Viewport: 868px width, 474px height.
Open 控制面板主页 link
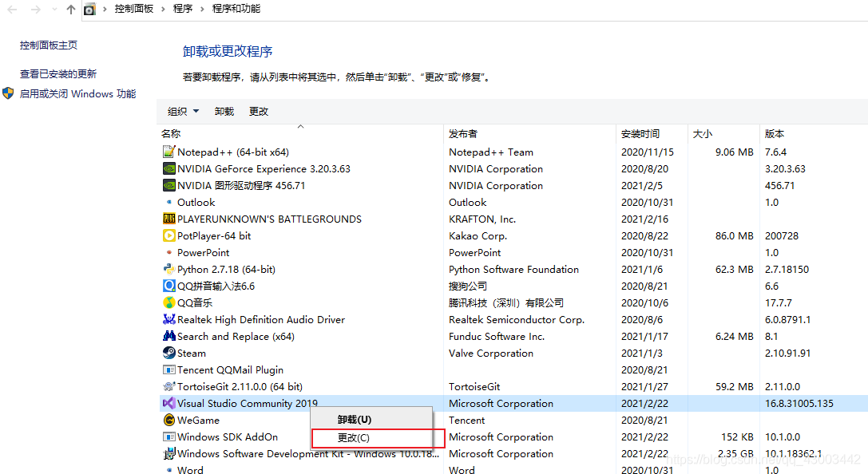pos(49,45)
